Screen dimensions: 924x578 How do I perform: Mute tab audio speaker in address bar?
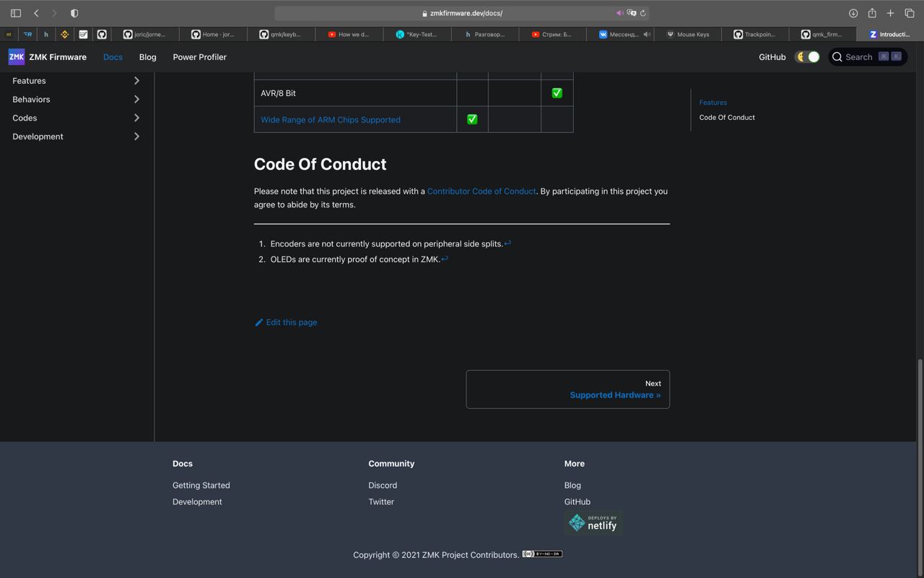pos(619,13)
